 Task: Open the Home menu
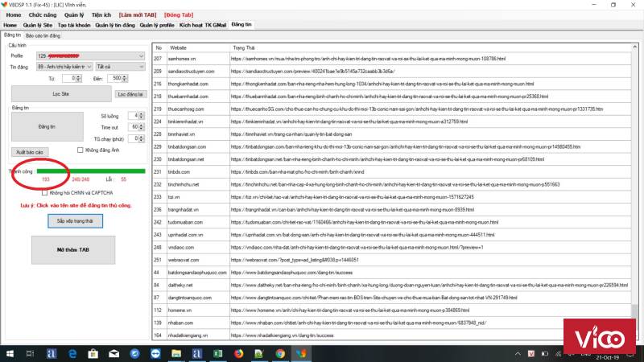[x=14, y=14]
